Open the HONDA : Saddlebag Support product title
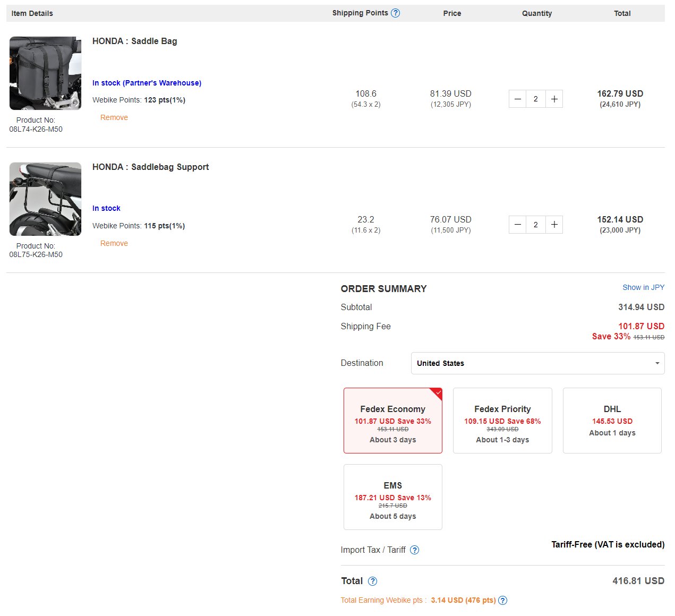Image resolution: width=675 pixels, height=616 pixels. point(151,167)
